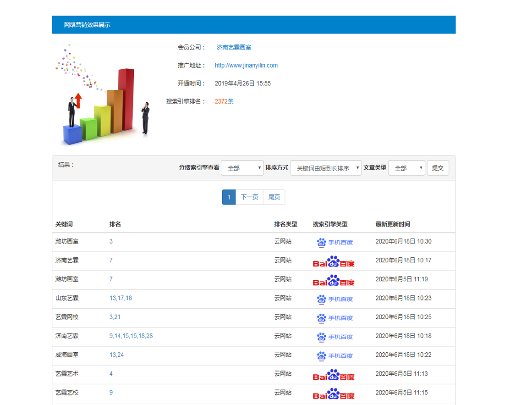
Task: Go to 下一页 next page
Action: tap(249, 197)
